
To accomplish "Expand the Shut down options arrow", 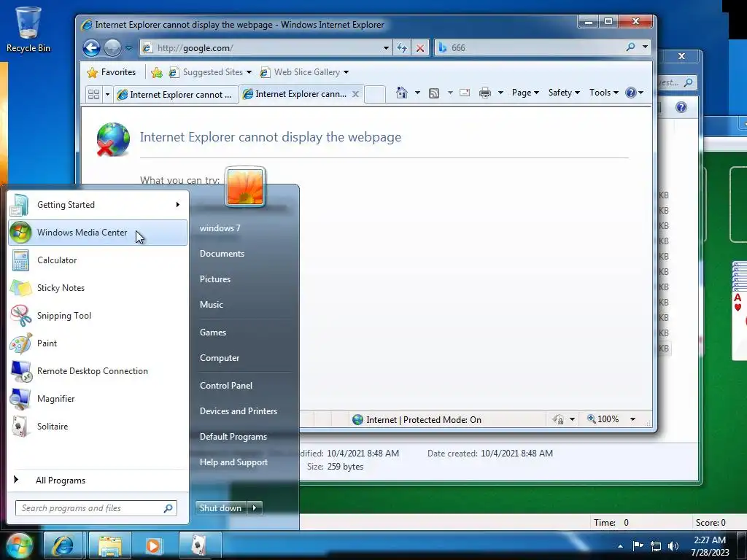I will click(255, 508).
